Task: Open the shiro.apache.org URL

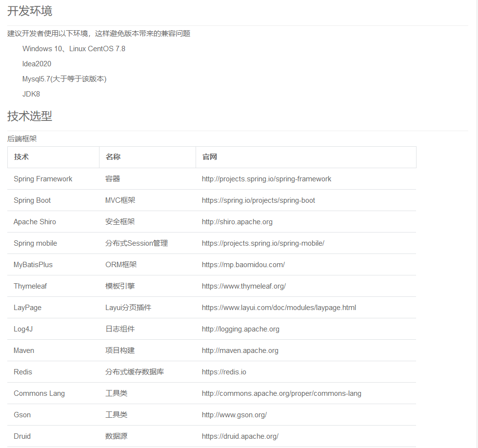Action: coord(237,222)
